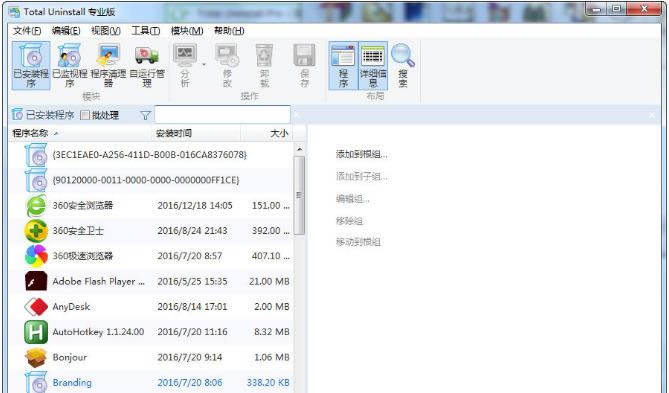Click 添加到子组... link

pos(361,176)
